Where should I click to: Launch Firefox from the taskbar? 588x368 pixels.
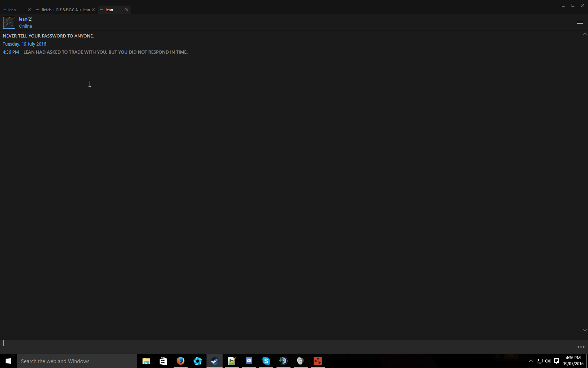tap(180, 361)
